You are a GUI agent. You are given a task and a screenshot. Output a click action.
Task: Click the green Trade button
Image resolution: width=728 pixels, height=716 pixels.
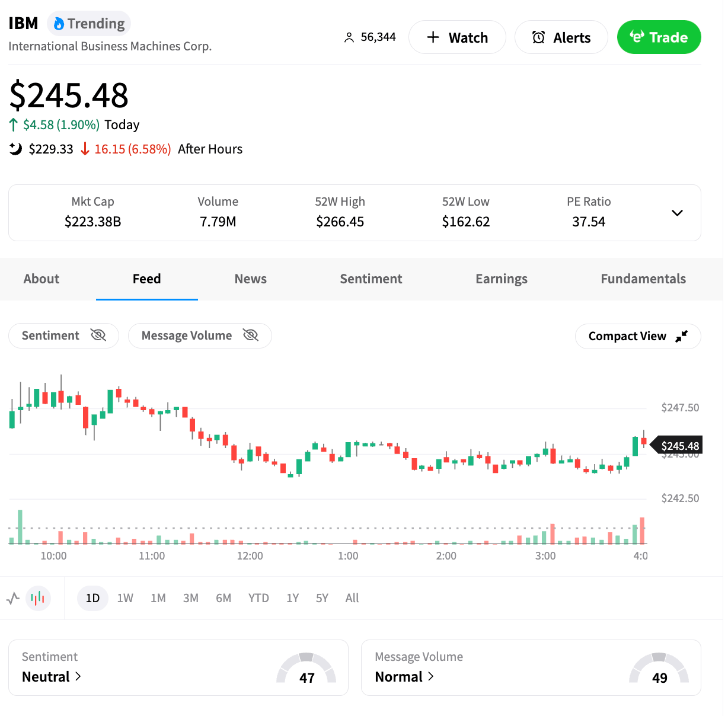(x=659, y=37)
